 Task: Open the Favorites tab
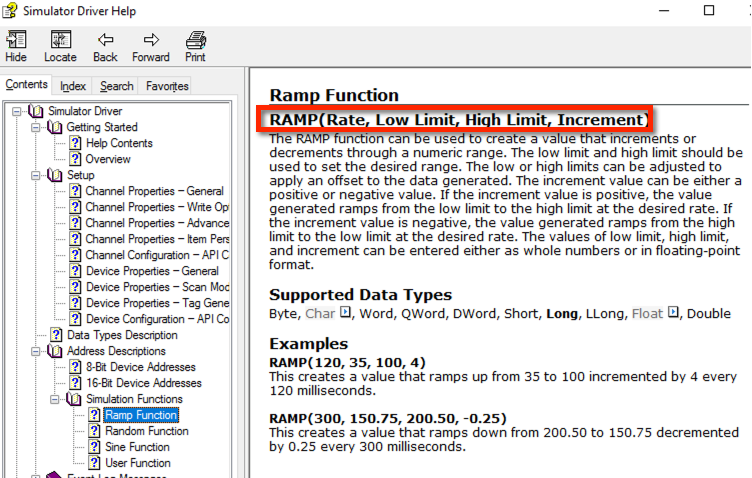pyautogui.click(x=167, y=86)
